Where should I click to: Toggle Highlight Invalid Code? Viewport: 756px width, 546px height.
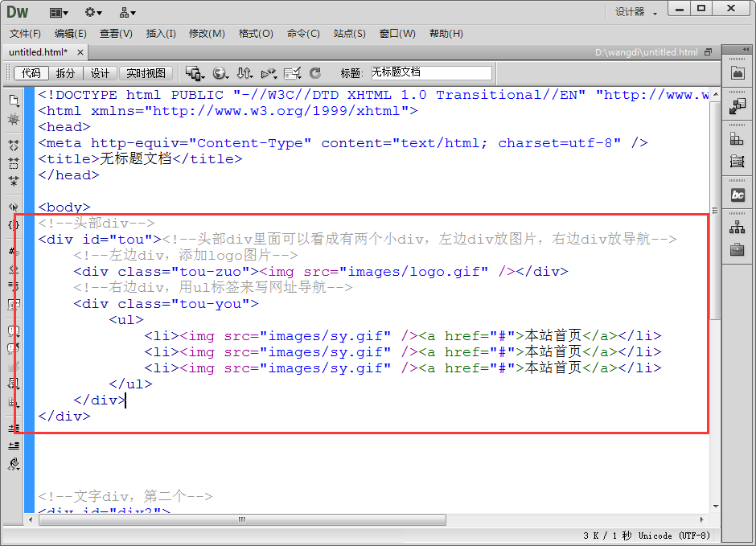coord(14,269)
